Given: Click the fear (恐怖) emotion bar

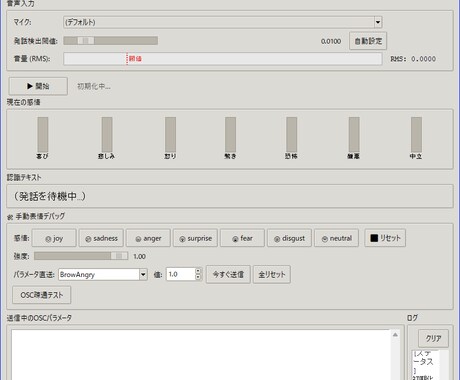Looking at the screenshot, I should click(292, 134).
